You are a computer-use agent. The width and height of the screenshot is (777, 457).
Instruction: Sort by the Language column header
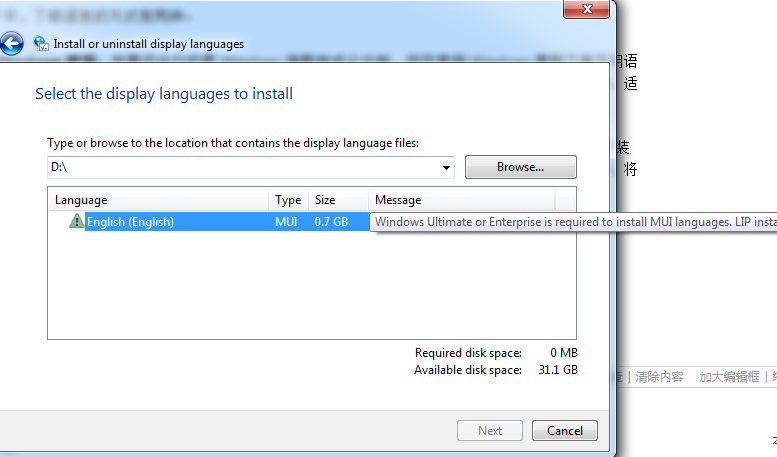tap(159, 200)
